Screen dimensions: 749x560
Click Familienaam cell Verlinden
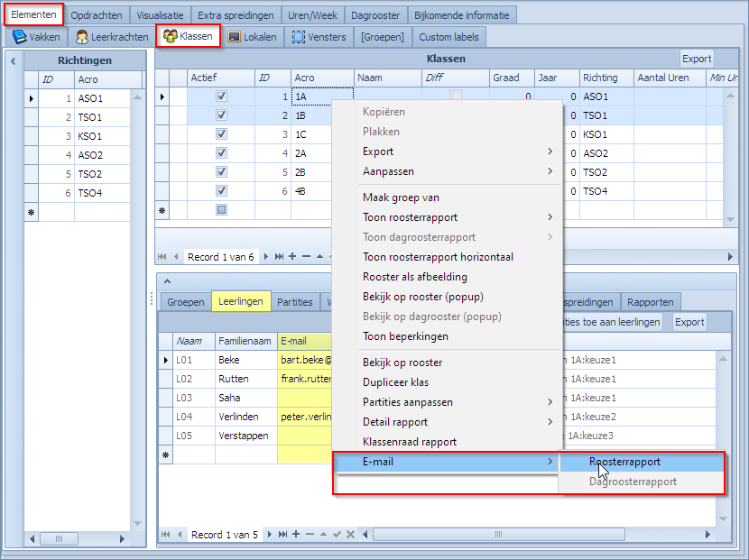[x=246, y=417]
